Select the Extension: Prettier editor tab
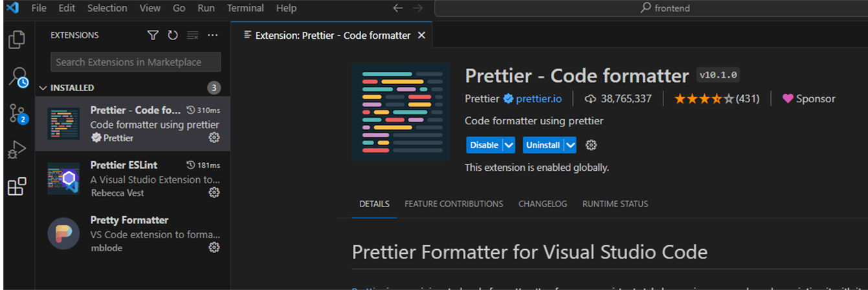The image size is (868, 290). [333, 36]
